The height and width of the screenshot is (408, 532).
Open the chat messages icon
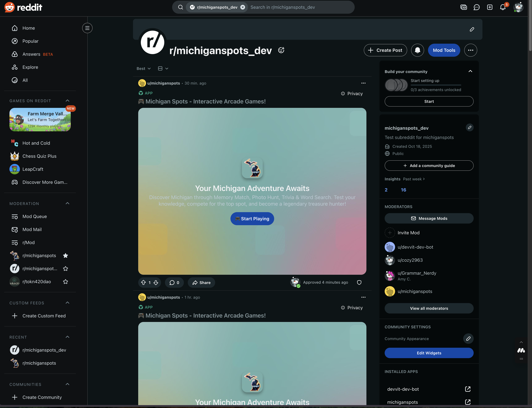pyautogui.click(x=476, y=7)
